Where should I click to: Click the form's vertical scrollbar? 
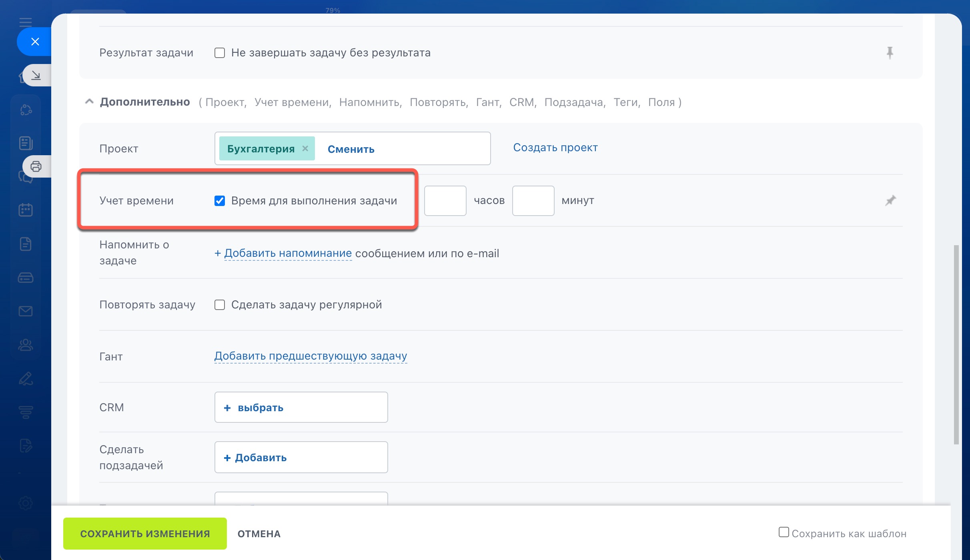[956, 345]
